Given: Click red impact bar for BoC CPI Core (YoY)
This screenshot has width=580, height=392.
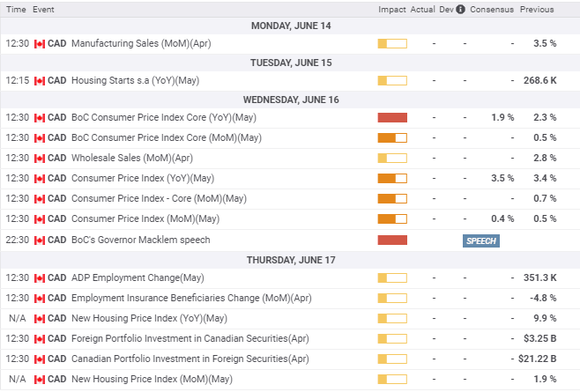Looking at the screenshot, I should [x=391, y=118].
